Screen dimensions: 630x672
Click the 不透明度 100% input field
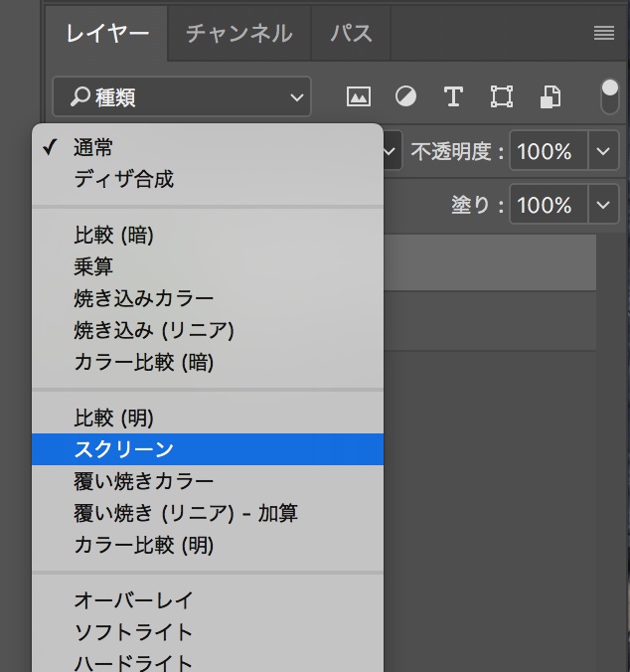click(x=549, y=151)
